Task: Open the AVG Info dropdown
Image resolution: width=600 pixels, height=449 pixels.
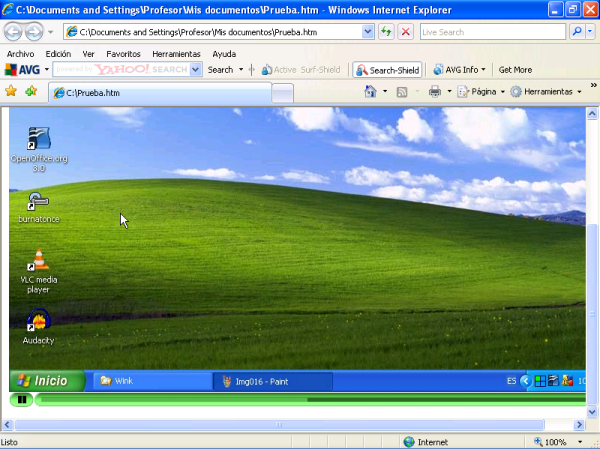Action: [x=460, y=70]
